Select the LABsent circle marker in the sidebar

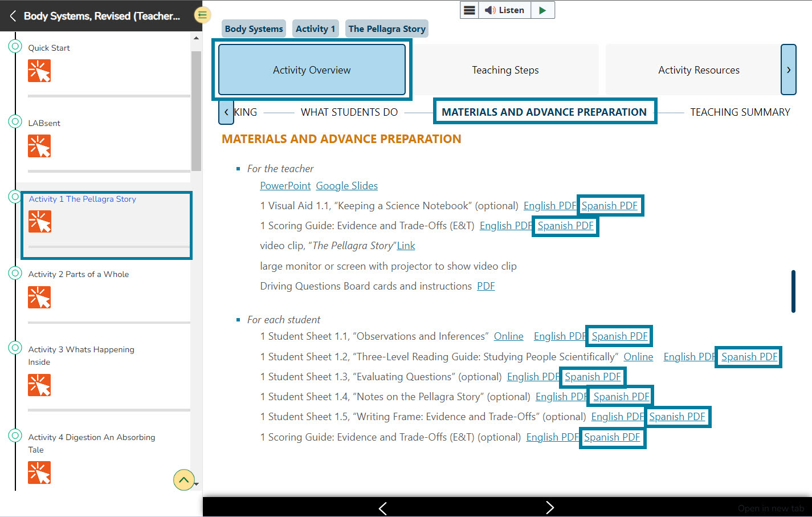15,121
